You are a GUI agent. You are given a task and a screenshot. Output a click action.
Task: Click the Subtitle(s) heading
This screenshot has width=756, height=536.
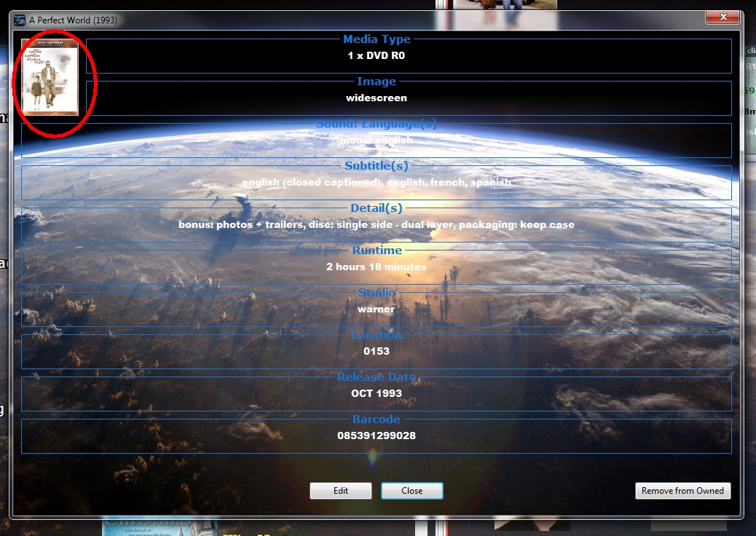click(377, 166)
